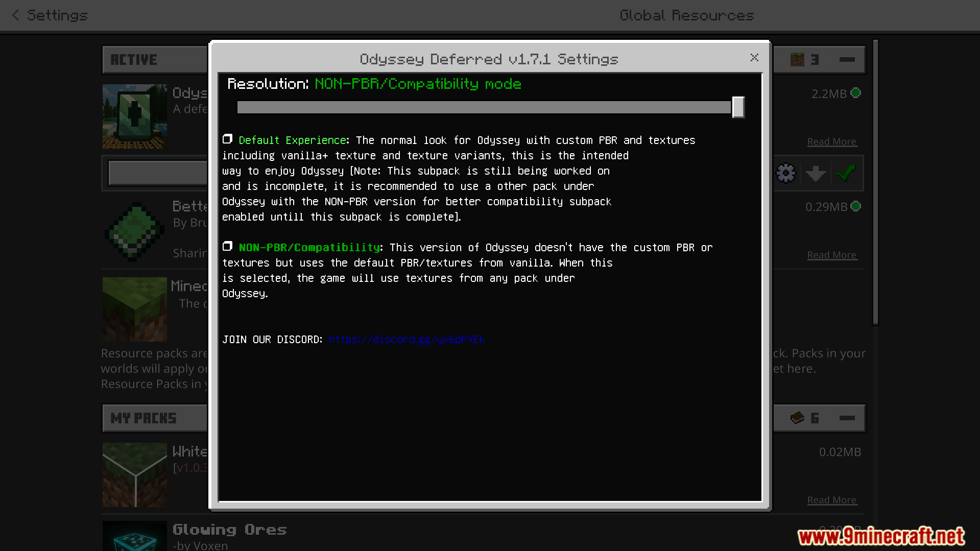Click the Resolution slider track

coord(484,107)
